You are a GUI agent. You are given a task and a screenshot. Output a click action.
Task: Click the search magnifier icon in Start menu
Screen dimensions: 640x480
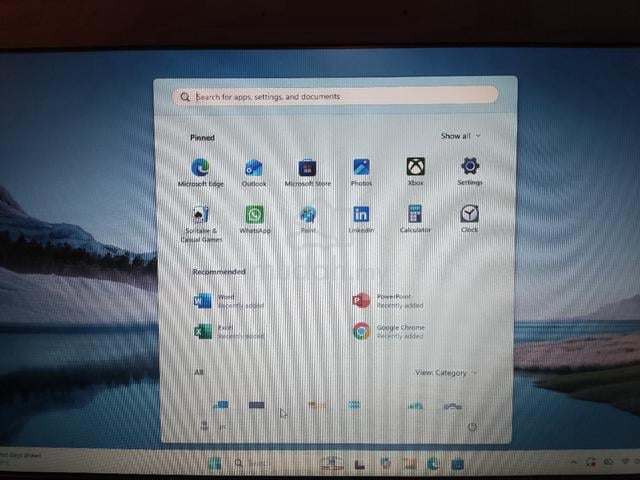point(185,97)
